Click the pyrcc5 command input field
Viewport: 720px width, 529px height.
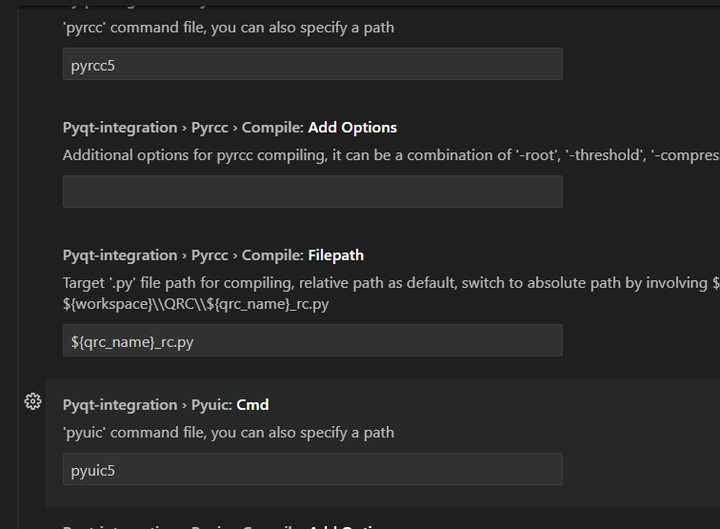(x=312, y=64)
